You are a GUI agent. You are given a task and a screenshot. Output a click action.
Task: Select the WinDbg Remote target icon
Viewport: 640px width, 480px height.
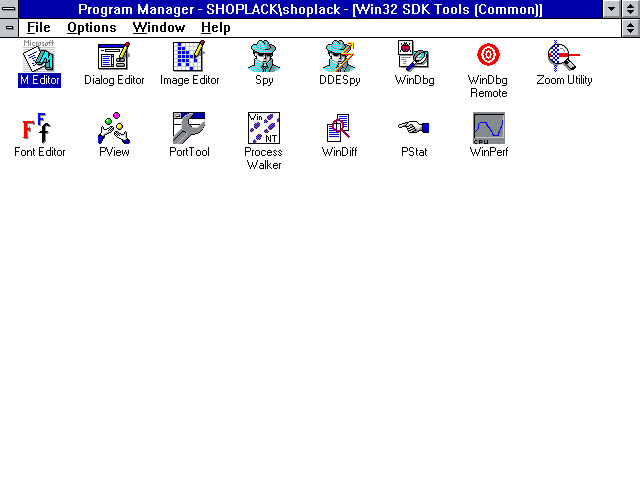[x=489, y=55]
